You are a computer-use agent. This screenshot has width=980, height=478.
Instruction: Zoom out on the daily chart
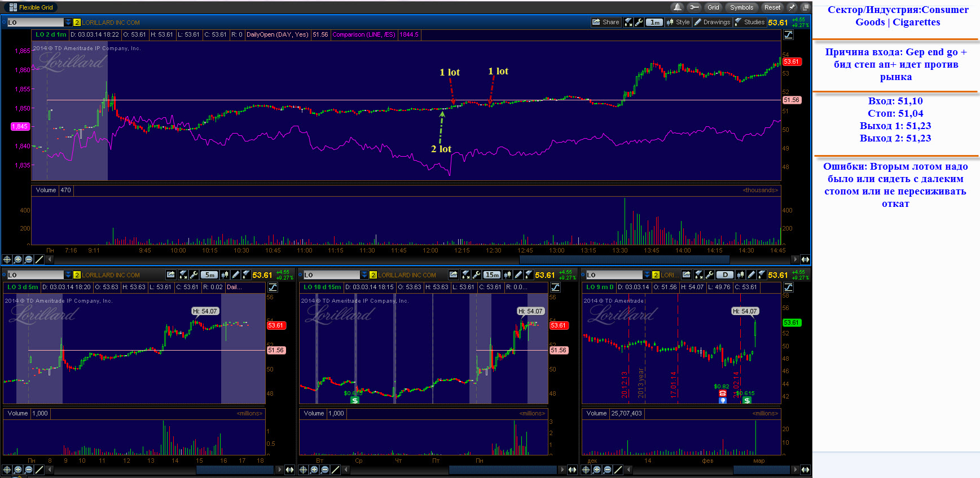pyautogui.click(x=608, y=469)
